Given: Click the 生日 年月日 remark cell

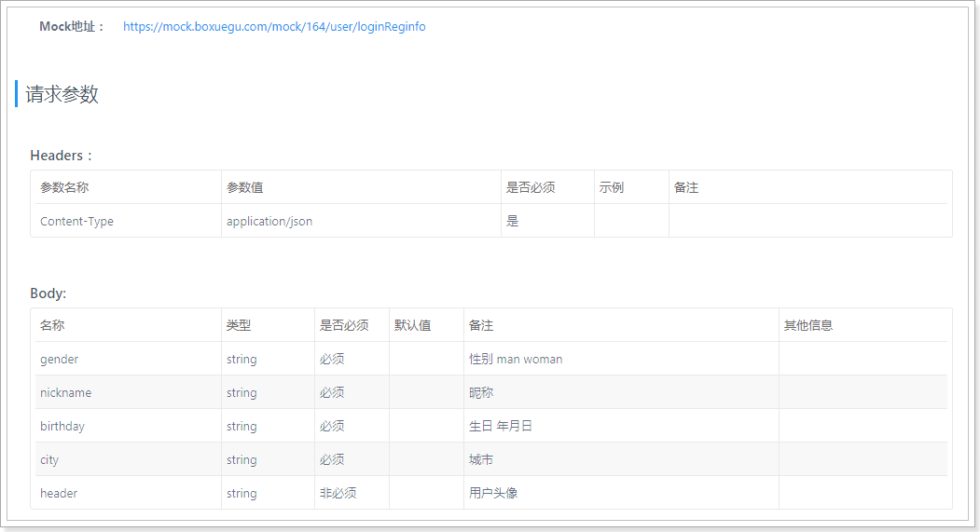Looking at the screenshot, I should coord(500,426).
